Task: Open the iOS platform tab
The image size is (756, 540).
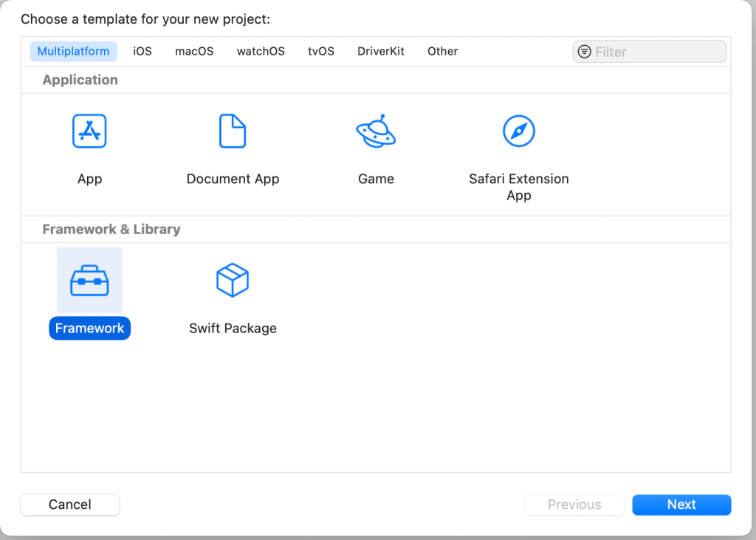Action: click(142, 51)
